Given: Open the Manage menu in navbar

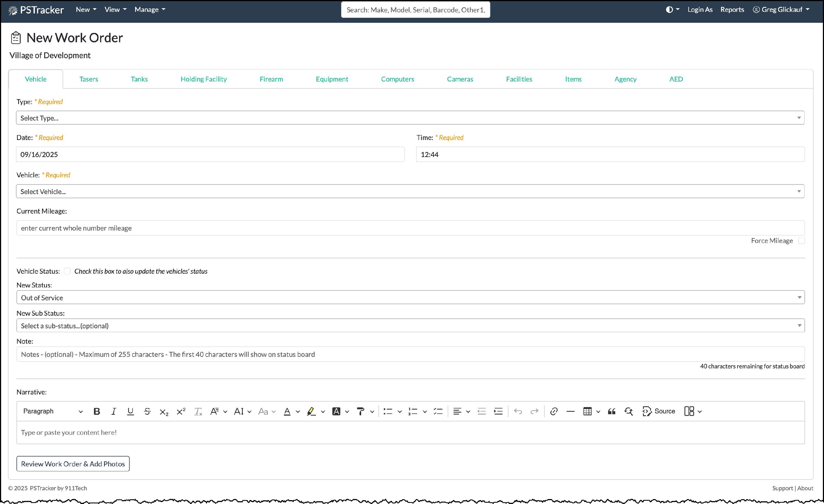Looking at the screenshot, I should coord(150,9).
